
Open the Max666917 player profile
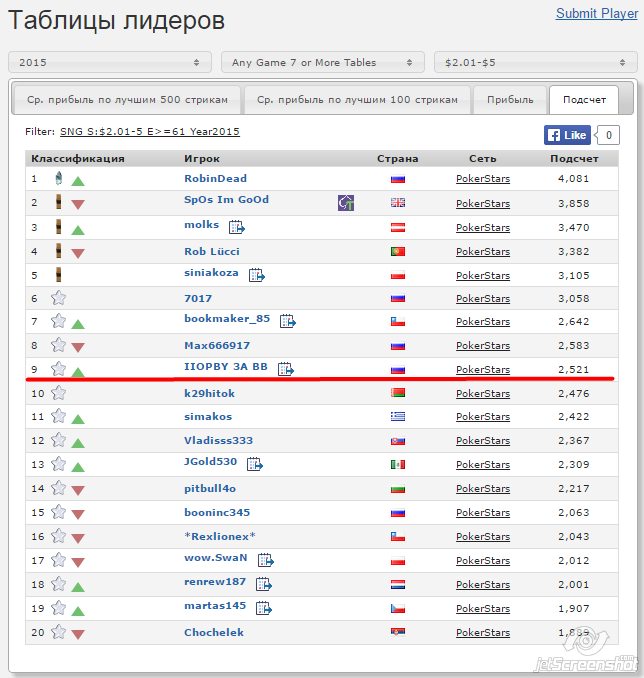coord(217,345)
